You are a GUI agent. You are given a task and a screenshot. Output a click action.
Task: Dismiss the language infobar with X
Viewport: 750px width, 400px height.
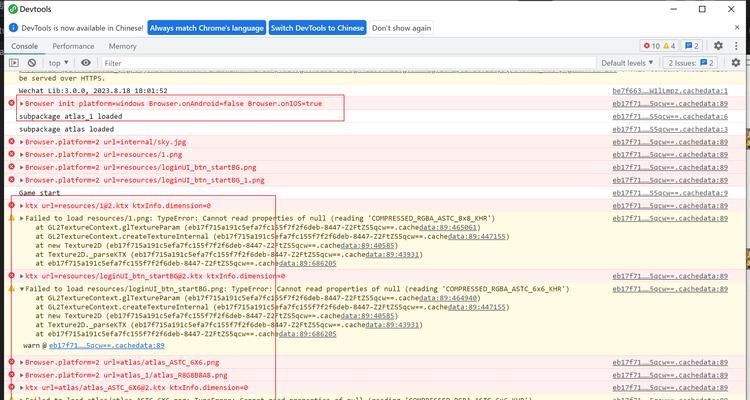(x=737, y=28)
